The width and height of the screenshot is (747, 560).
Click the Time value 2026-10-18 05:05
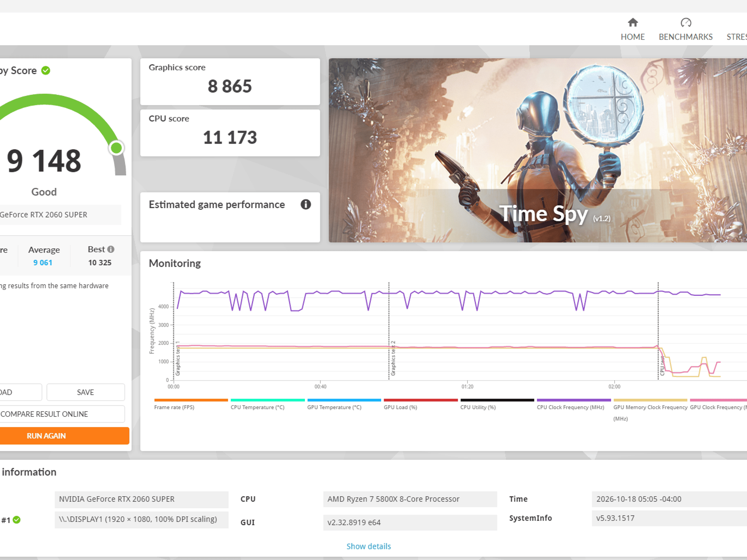tap(669, 499)
